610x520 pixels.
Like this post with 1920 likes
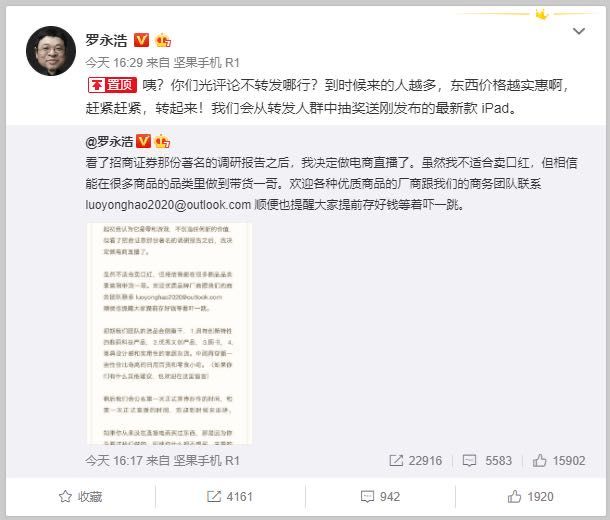(x=530, y=497)
